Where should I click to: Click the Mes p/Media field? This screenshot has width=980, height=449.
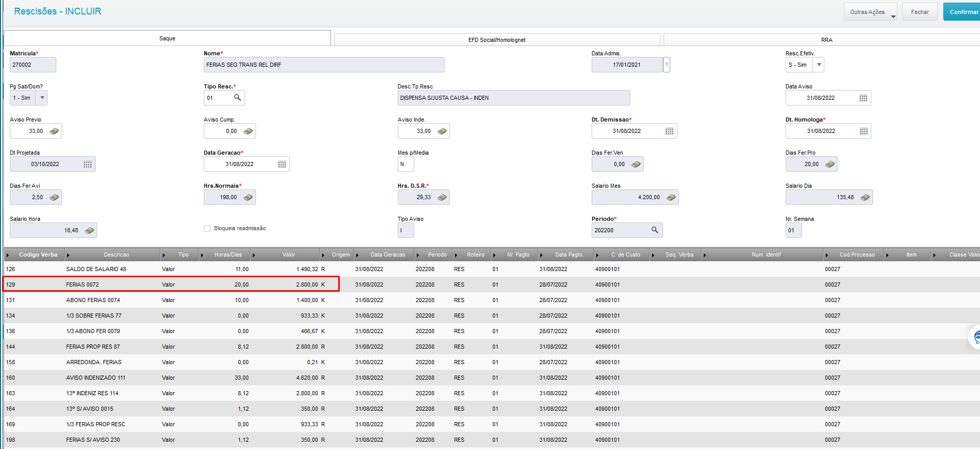[405, 164]
